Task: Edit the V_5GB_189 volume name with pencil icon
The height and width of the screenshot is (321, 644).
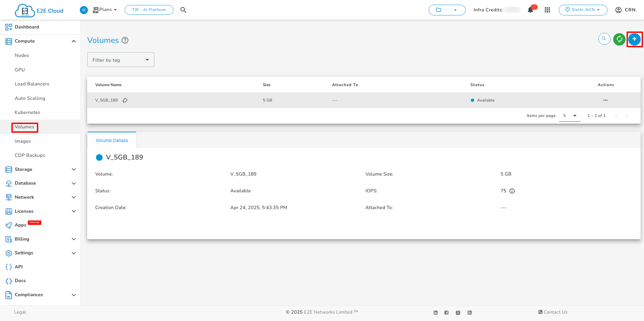Action: click(x=125, y=100)
